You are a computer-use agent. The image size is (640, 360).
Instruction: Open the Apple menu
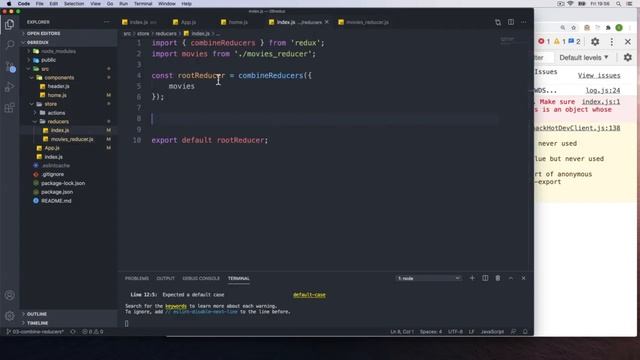(x=9, y=4)
